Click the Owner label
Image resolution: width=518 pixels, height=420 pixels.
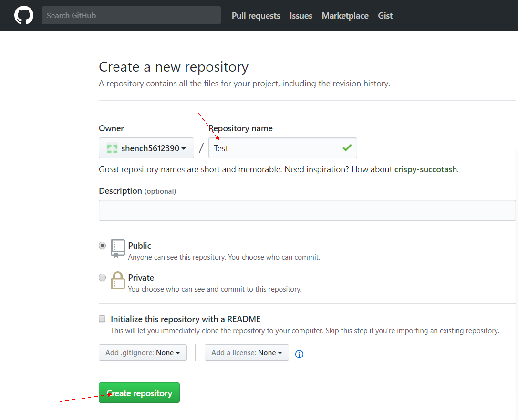click(x=111, y=128)
